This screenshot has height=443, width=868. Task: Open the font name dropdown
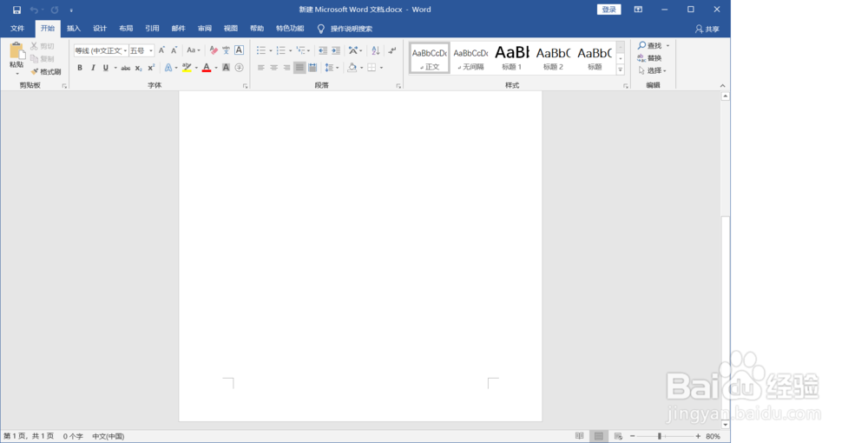coord(126,50)
